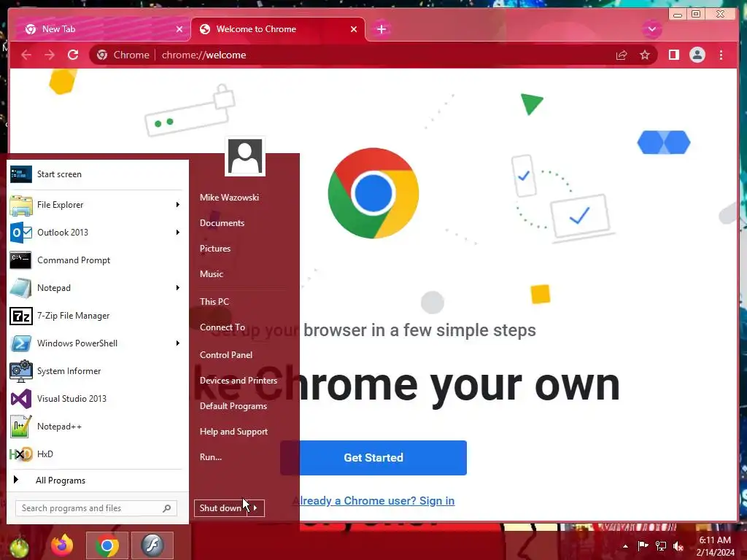747x560 pixels.
Task: Toggle Chrome side panel
Action: [673, 55]
